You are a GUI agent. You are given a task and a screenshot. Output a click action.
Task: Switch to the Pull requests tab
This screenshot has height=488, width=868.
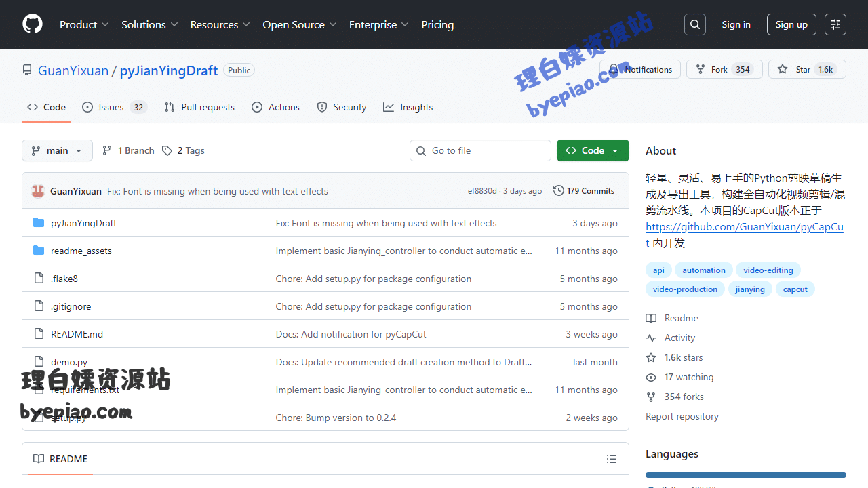[x=199, y=107]
